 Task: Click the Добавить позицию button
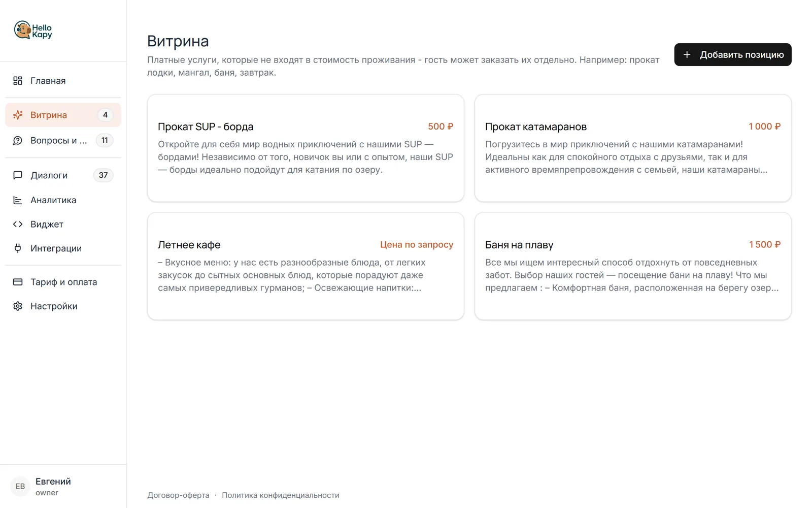pos(733,54)
